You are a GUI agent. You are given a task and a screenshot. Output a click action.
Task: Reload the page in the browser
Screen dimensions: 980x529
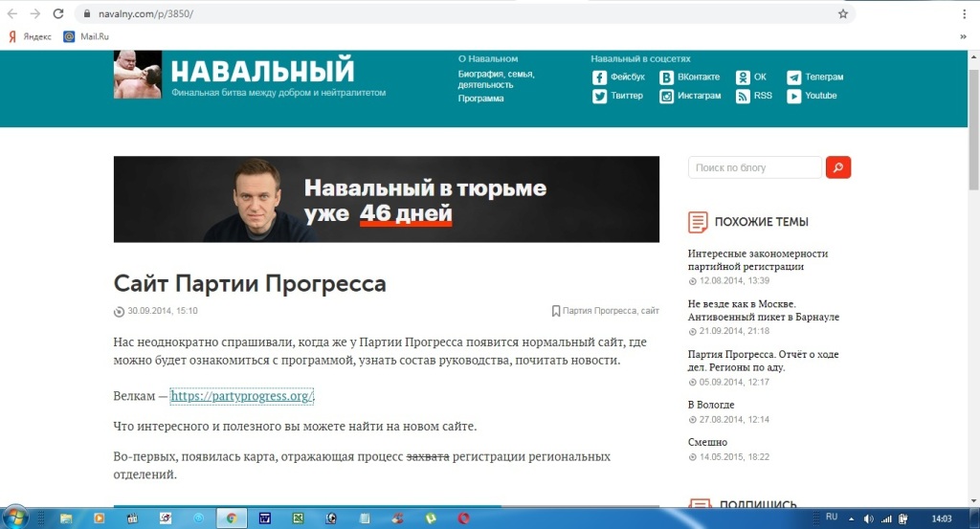click(x=58, y=14)
